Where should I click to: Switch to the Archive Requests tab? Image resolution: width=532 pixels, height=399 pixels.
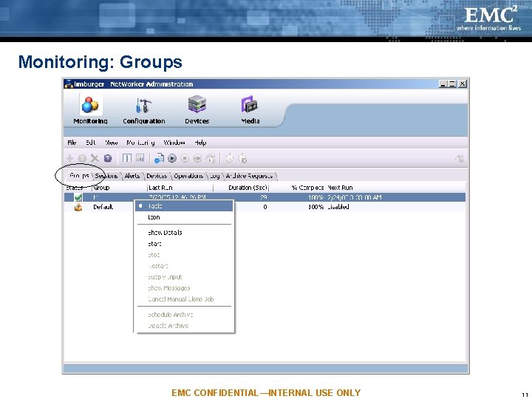pyautogui.click(x=250, y=176)
